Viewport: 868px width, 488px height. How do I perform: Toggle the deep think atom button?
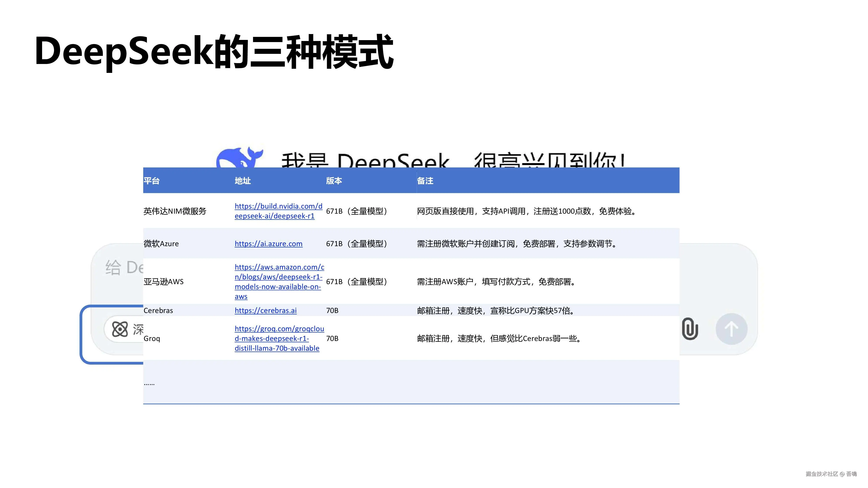point(120,329)
